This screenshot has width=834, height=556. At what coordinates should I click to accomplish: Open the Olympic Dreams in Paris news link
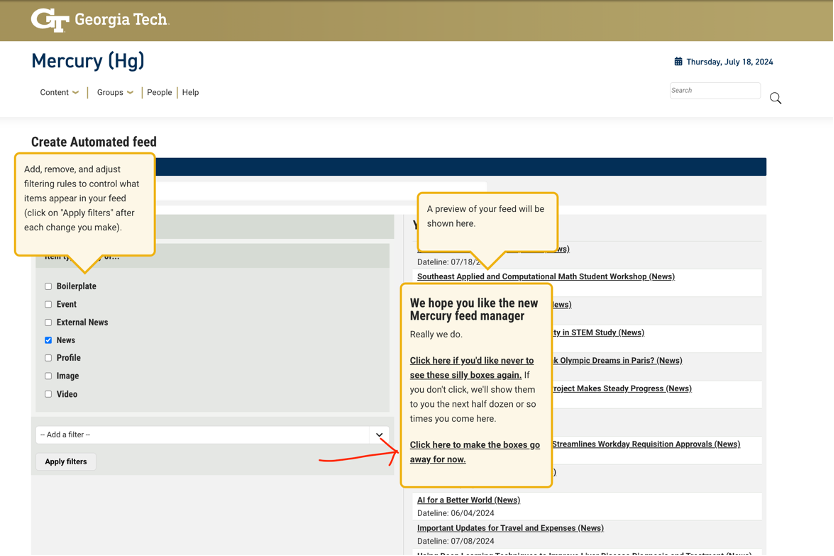click(x=618, y=361)
